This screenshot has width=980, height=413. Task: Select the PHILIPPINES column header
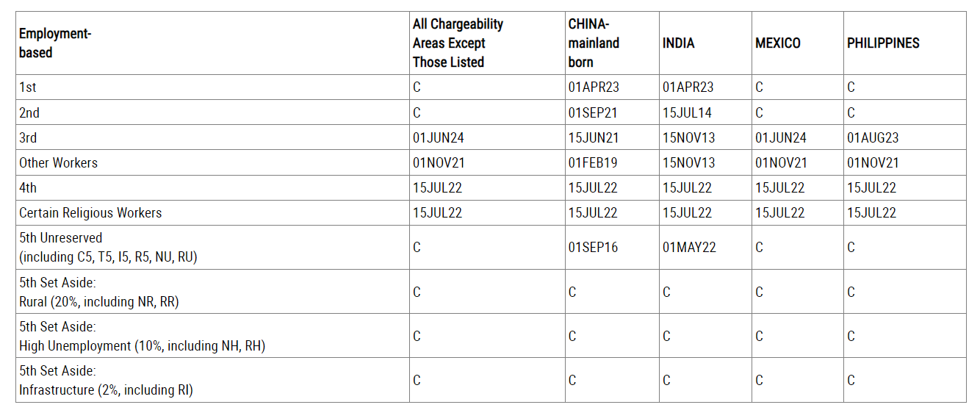coord(883,43)
